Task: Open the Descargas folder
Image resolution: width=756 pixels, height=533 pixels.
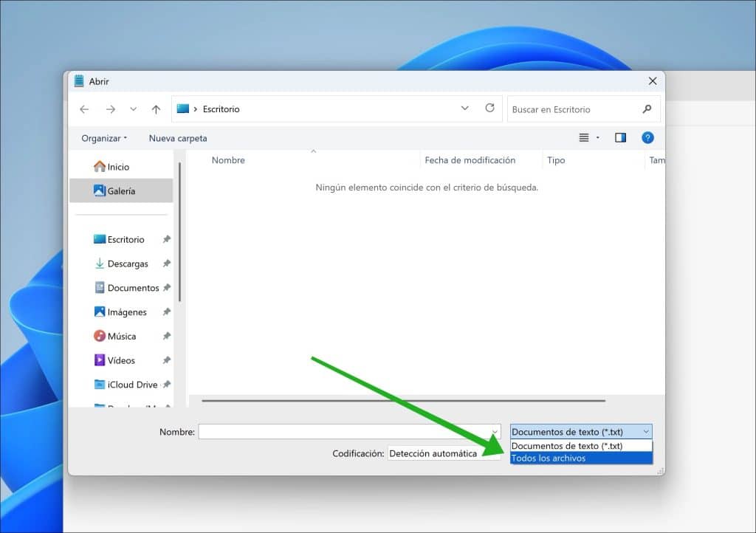Action: point(120,264)
